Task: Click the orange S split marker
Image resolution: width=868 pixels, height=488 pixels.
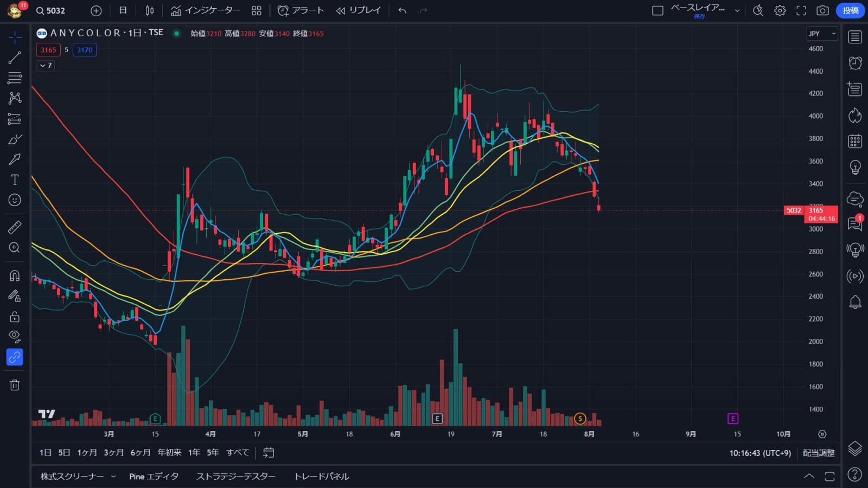Action: 580,419
